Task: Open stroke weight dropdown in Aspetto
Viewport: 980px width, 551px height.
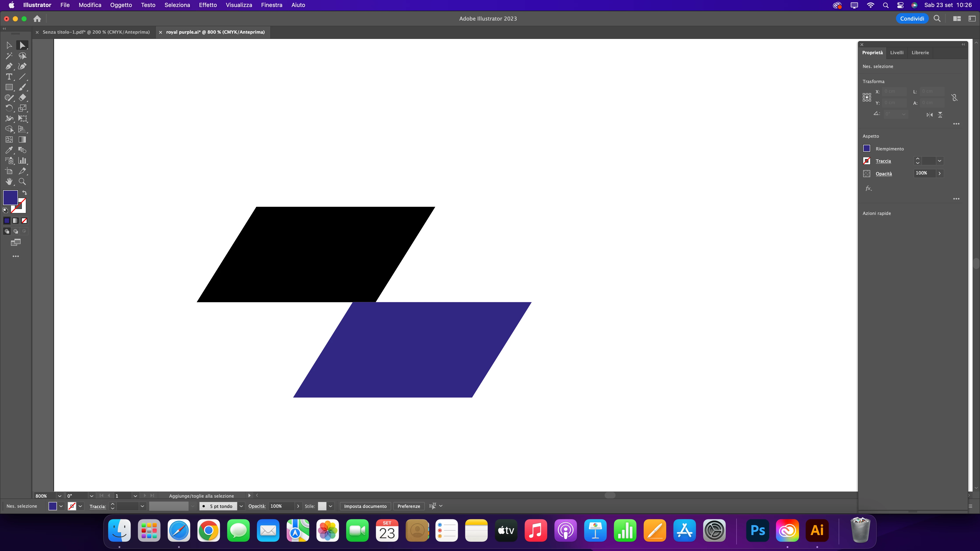Action: tap(940, 161)
